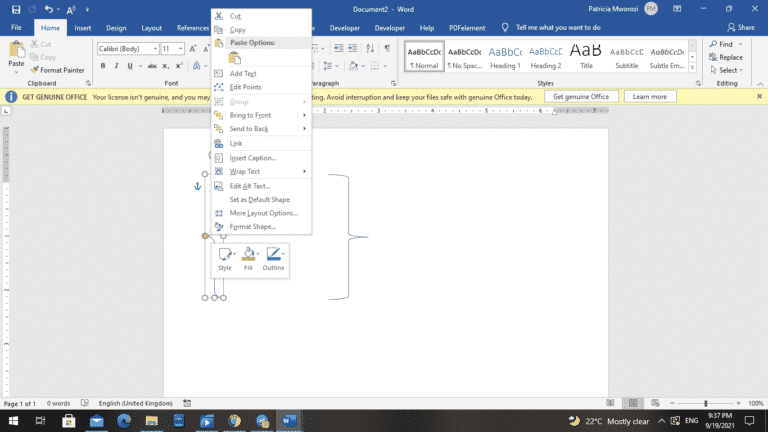
Task: Click Link in the context menu
Action: [x=261, y=144]
